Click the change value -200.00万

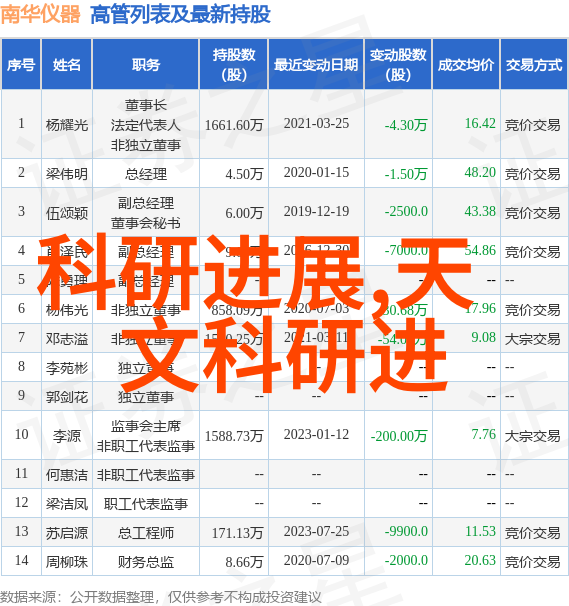click(x=399, y=436)
